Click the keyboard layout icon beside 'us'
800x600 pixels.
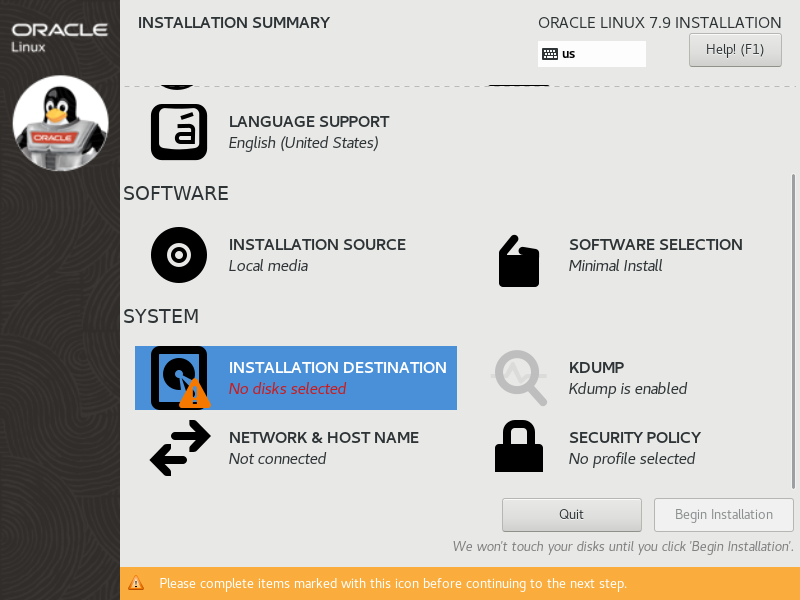coord(549,54)
